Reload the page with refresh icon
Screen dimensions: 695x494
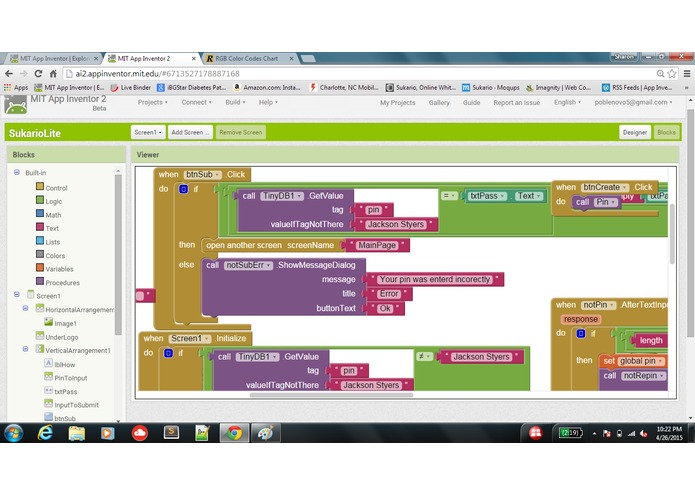click(39, 74)
